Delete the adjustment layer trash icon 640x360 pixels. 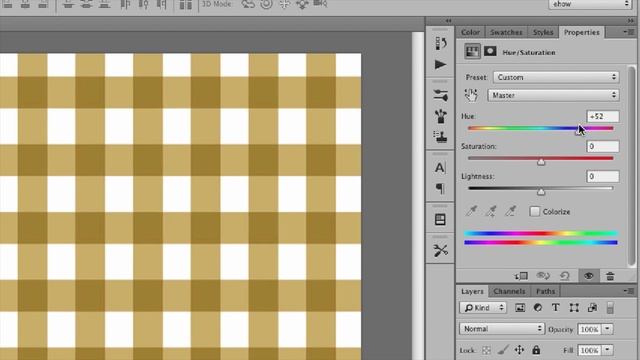coord(610,276)
